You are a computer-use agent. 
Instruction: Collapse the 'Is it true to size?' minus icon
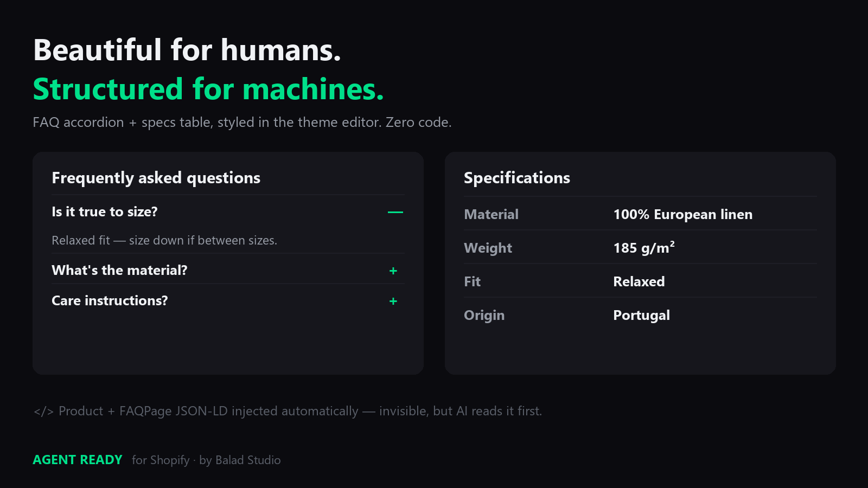tap(395, 212)
